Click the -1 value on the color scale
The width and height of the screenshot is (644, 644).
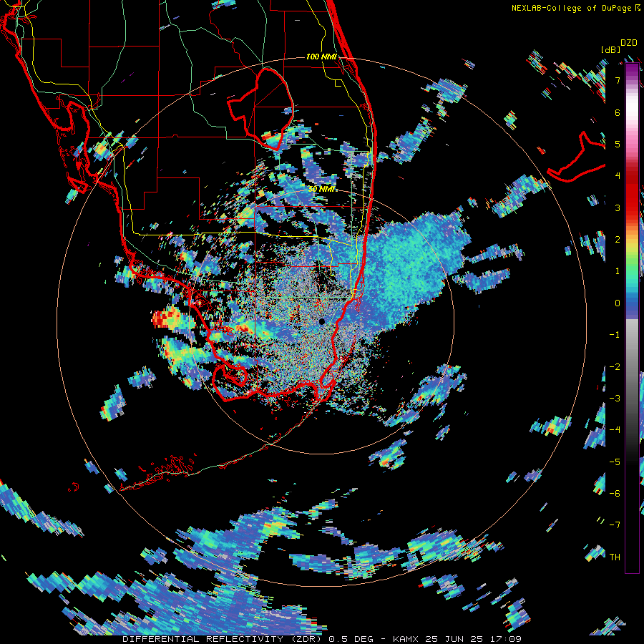coord(615,335)
